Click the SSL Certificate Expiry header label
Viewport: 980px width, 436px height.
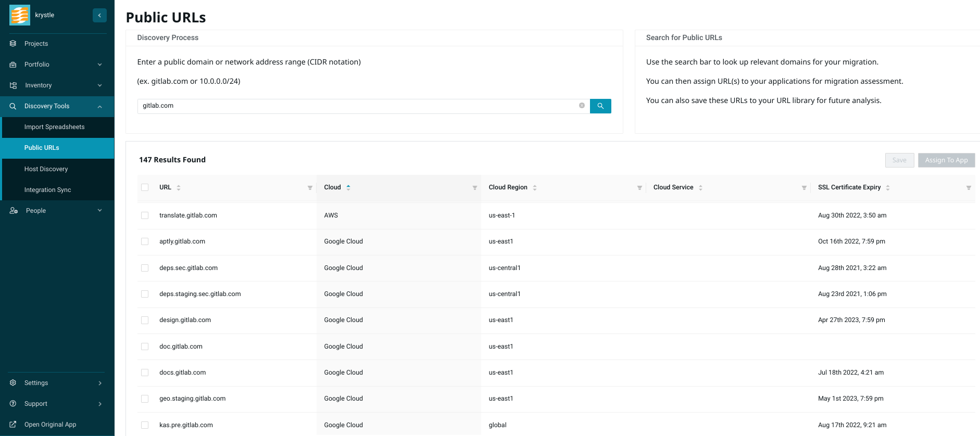(x=849, y=187)
